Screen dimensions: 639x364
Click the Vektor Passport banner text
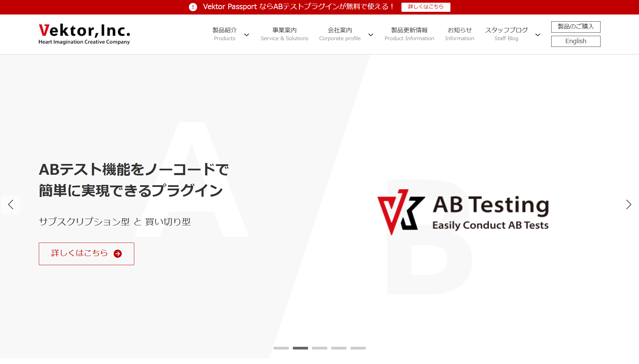[298, 7]
